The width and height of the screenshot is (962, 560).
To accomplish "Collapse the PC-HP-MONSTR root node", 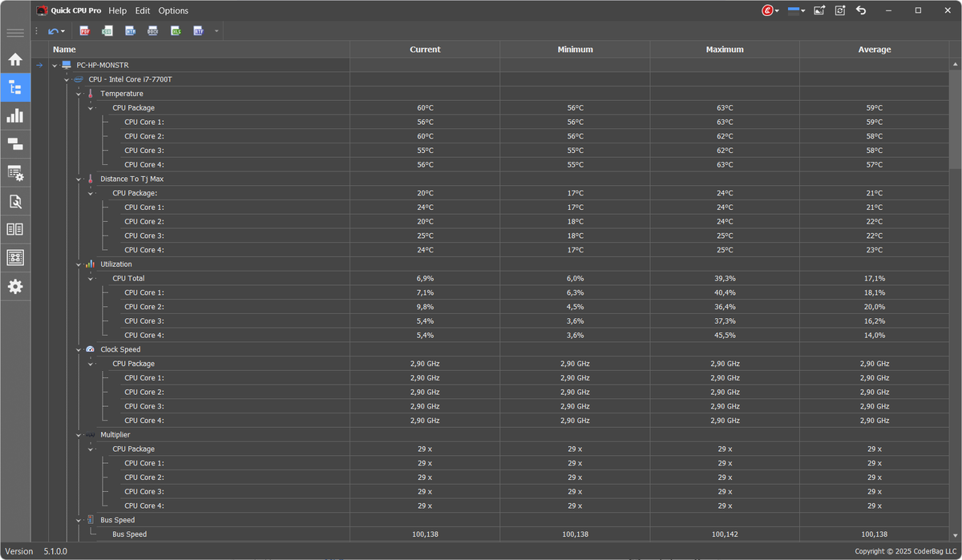I will click(55, 66).
